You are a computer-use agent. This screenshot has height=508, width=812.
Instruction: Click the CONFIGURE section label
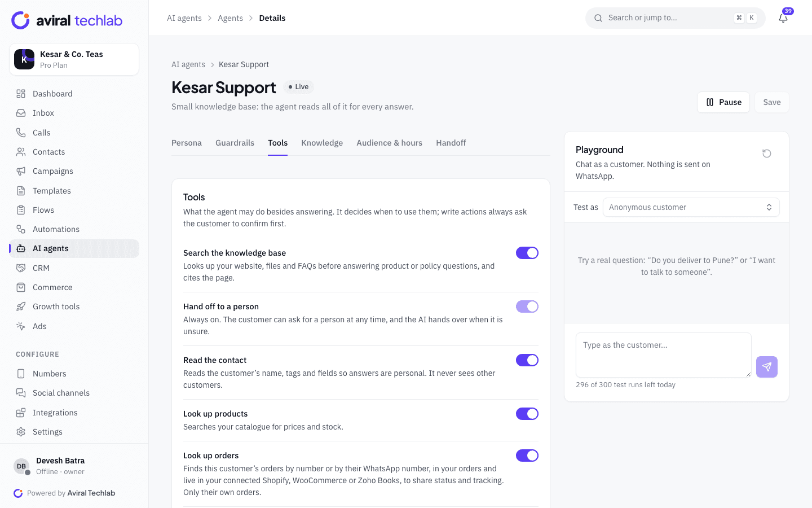37,354
